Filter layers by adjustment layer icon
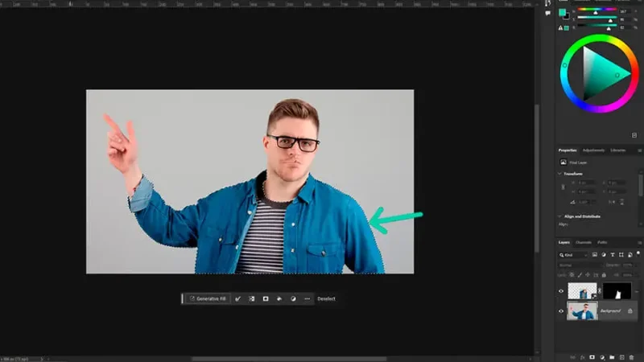Viewport: 644px width, 362px height. 603,255
